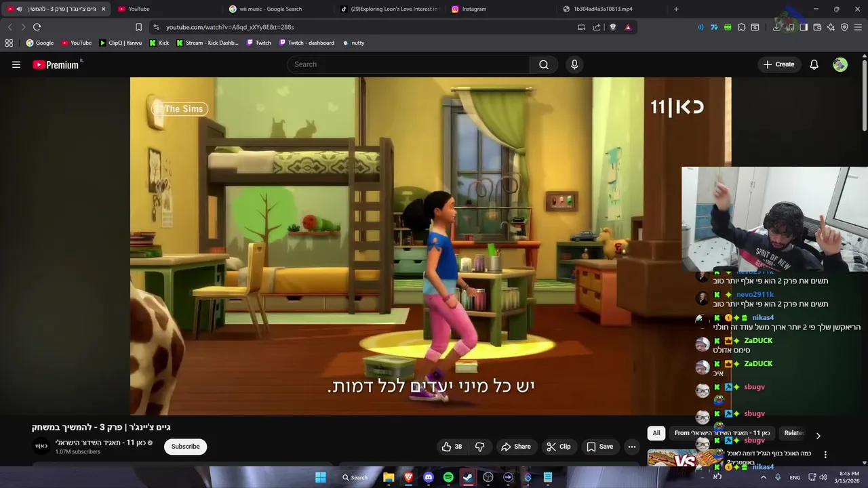Viewport: 868px width, 488px height.
Task: Click the browser address bar URL
Action: (230, 27)
